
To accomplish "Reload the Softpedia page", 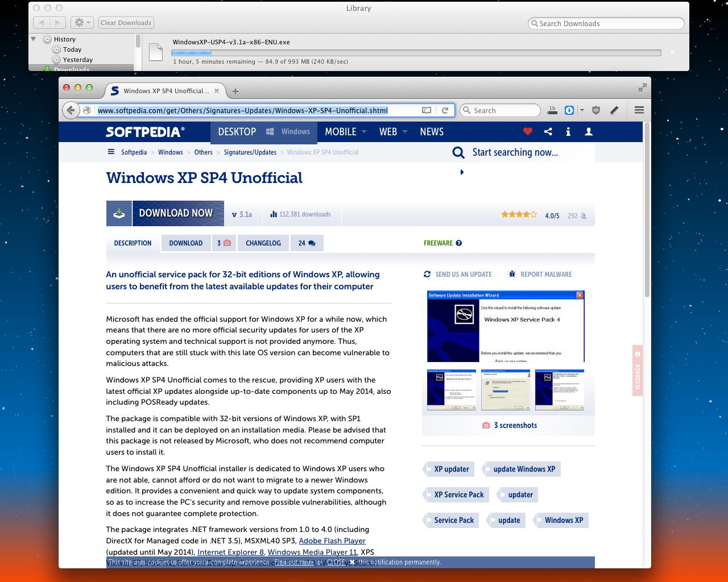I will click(x=445, y=110).
